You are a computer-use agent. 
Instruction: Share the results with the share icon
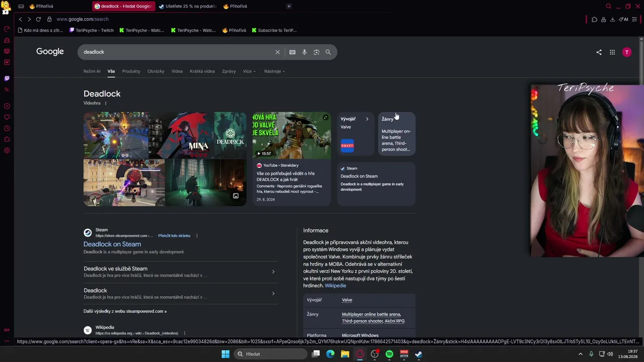599,52
